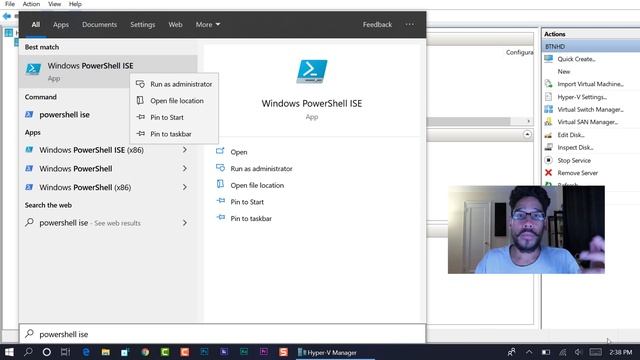Select the Windows PowerShell app result
640x360 pixels.
click(x=76, y=169)
